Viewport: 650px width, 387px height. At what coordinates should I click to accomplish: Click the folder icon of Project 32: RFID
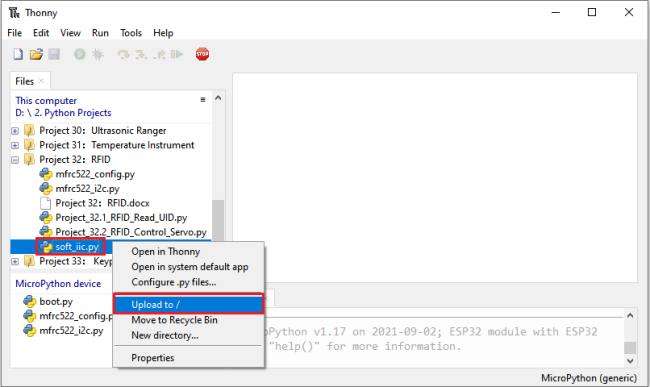(x=29, y=160)
